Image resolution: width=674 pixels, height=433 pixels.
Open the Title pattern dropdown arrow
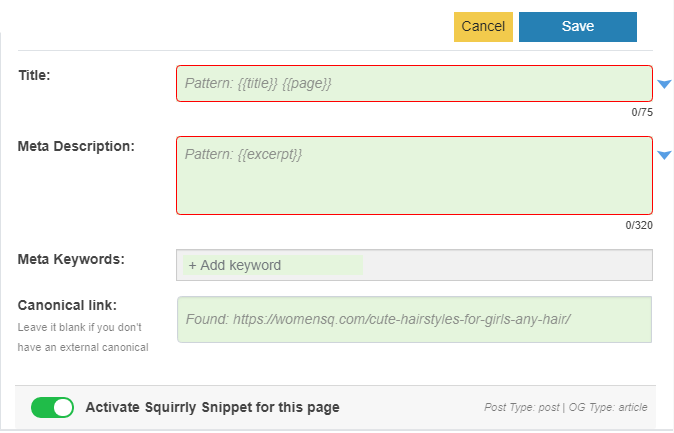pos(664,84)
